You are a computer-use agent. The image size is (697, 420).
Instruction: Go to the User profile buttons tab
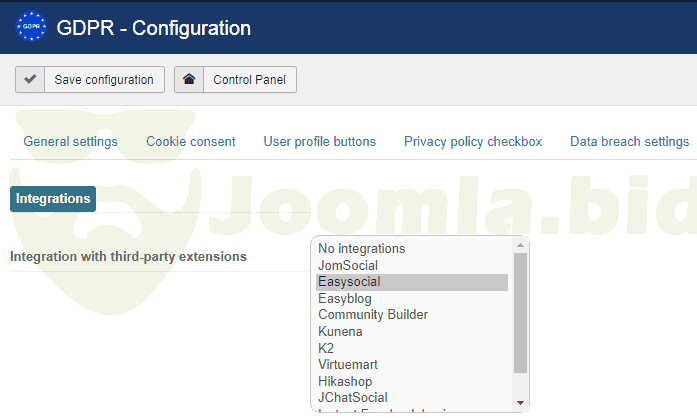320,142
